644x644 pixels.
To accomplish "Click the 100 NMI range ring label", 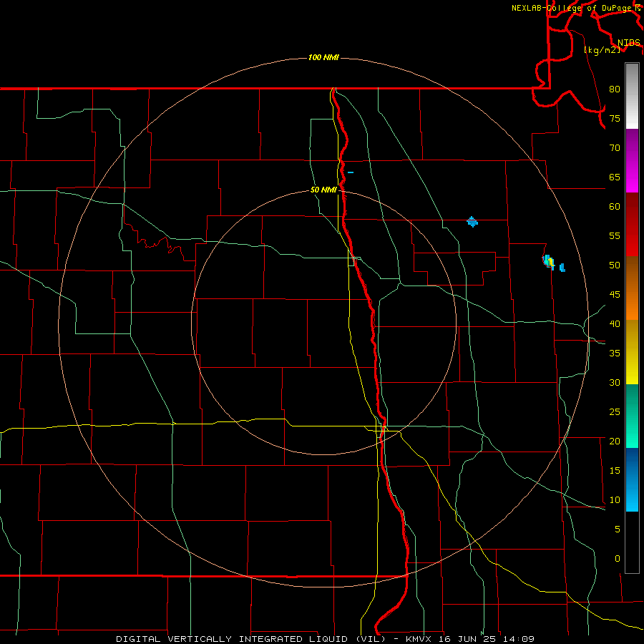I will point(323,57).
